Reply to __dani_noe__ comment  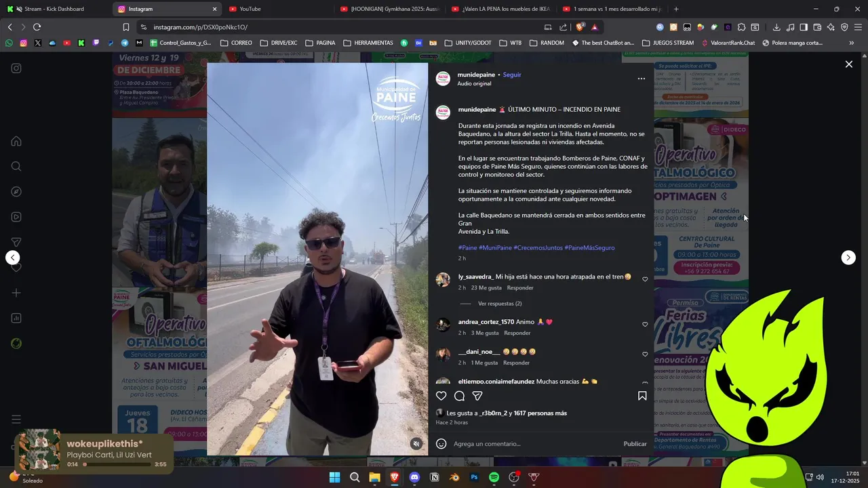pos(516,363)
